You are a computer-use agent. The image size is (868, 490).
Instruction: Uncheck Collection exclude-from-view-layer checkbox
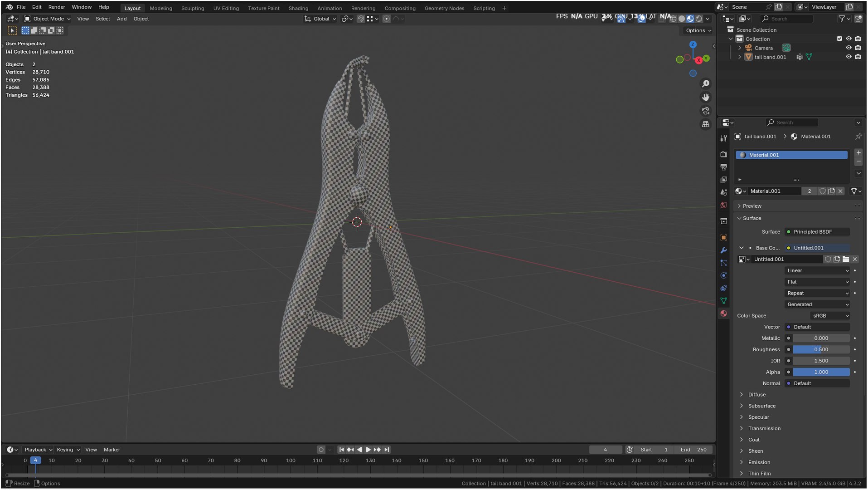tap(839, 39)
